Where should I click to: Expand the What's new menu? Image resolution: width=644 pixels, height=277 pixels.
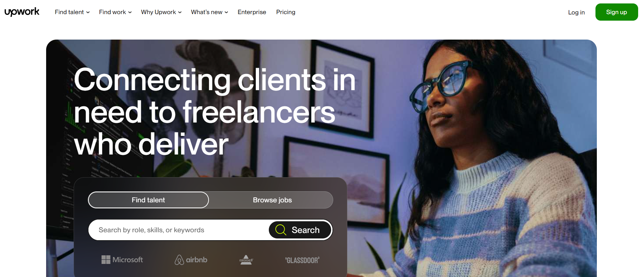pyautogui.click(x=209, y=12)
